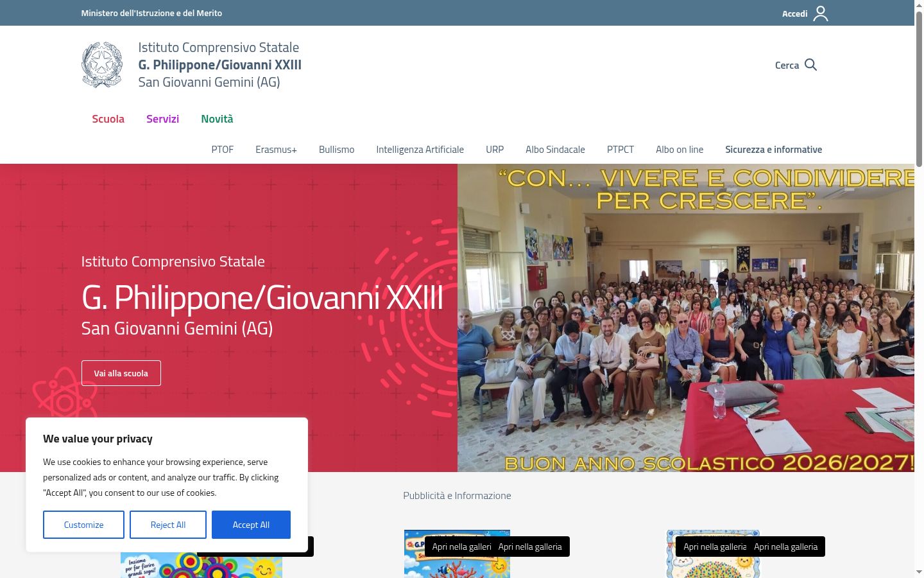This screenshot has height=578, width=924.
Task: Click the hero subtitle San Giovanni Gemini (AG)
Action: [x=177, y=328]
